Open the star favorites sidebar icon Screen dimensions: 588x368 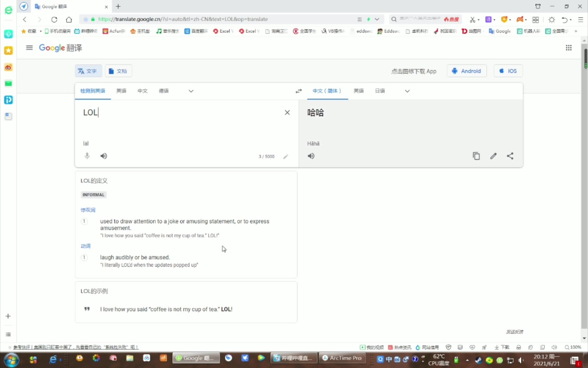coord(8,50)
